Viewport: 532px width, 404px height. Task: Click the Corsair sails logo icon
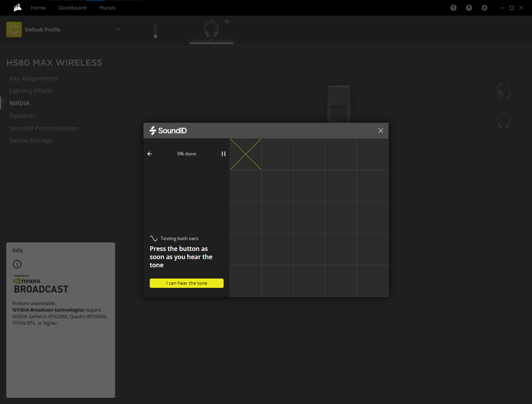pyautogui.click(x=17, y=8)
